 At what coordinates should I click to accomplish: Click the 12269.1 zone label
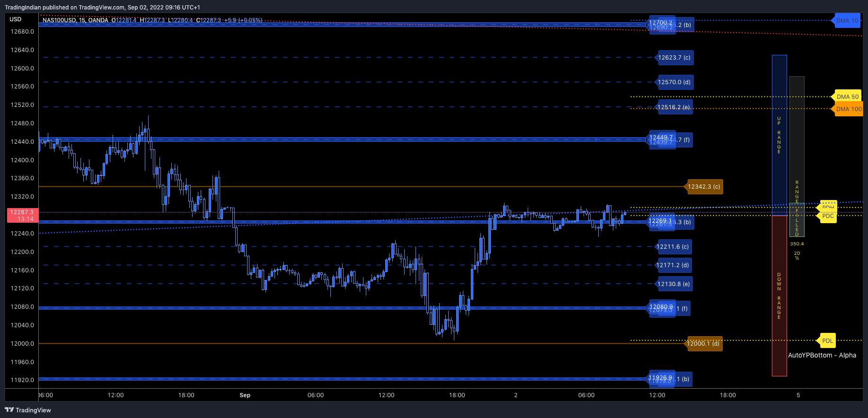pos(660,221)
